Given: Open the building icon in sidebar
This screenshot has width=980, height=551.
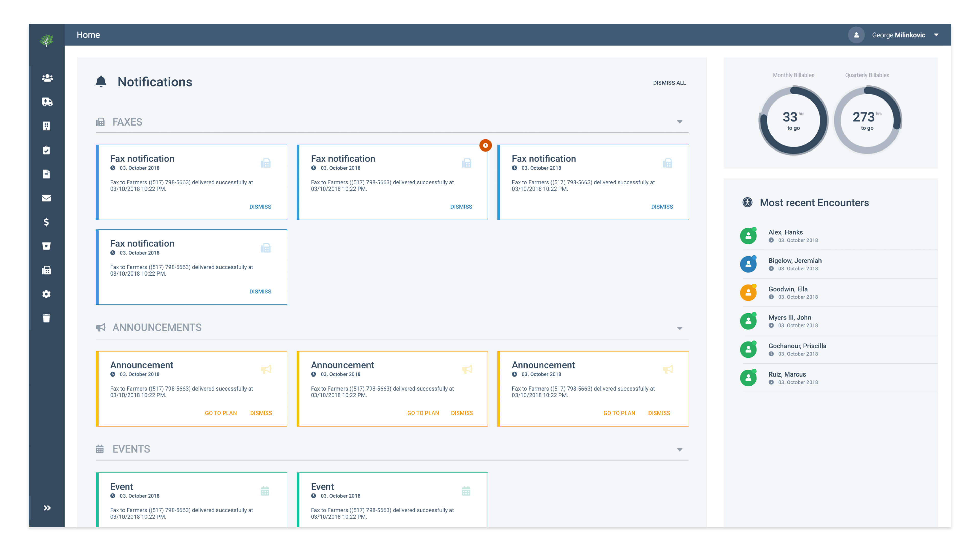Looking at the screenshot, I should click(46, 126).
